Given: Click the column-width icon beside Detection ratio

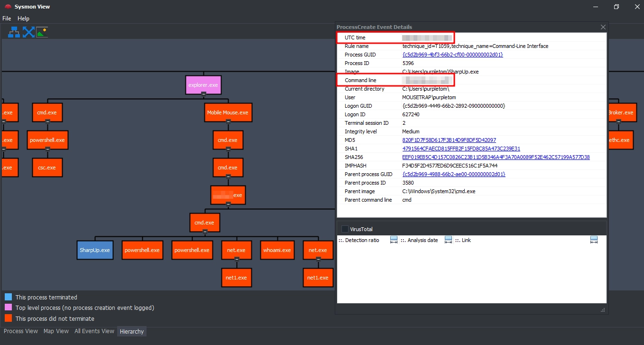Looking at the screenshot, I should (x=394, y=240).
